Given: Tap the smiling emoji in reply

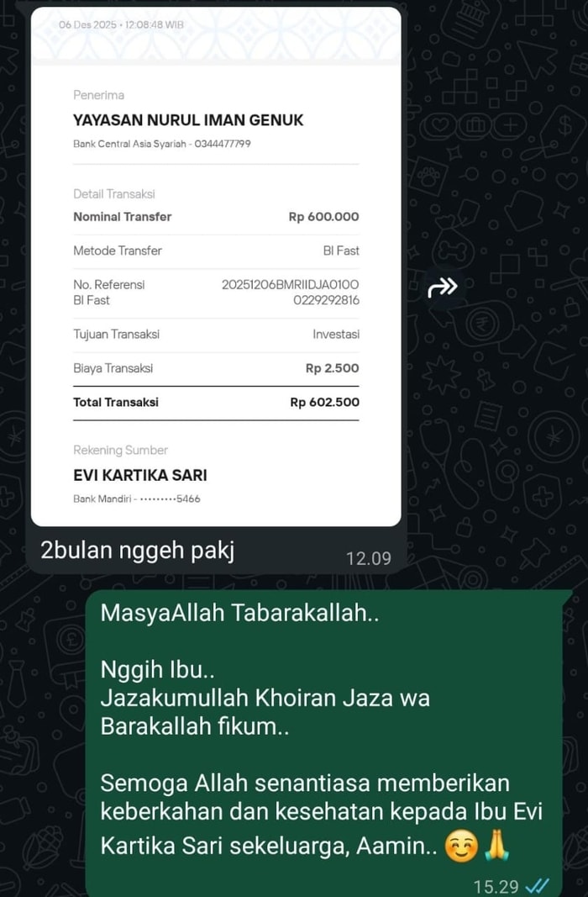Looking at the screenshot, I should coord(462,847).
